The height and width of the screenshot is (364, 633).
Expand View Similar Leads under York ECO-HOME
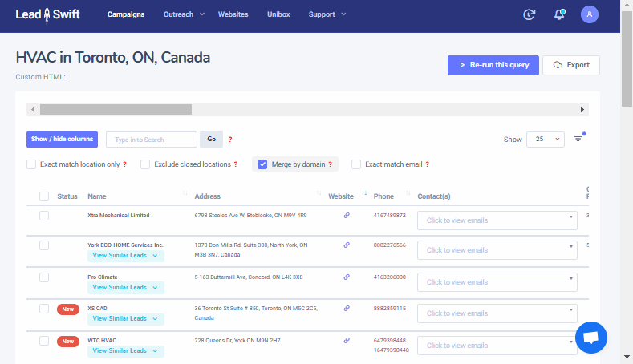(x=125, y=256)
